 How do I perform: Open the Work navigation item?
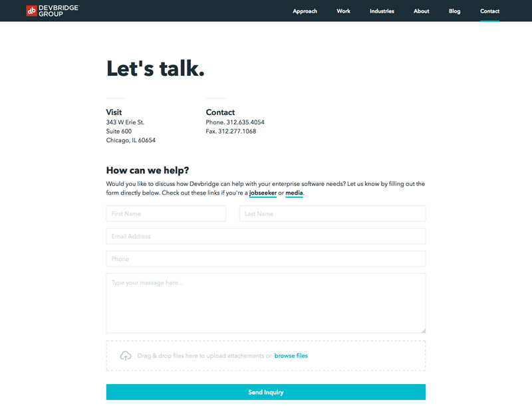pyautogui.click(x=343, y=11)
